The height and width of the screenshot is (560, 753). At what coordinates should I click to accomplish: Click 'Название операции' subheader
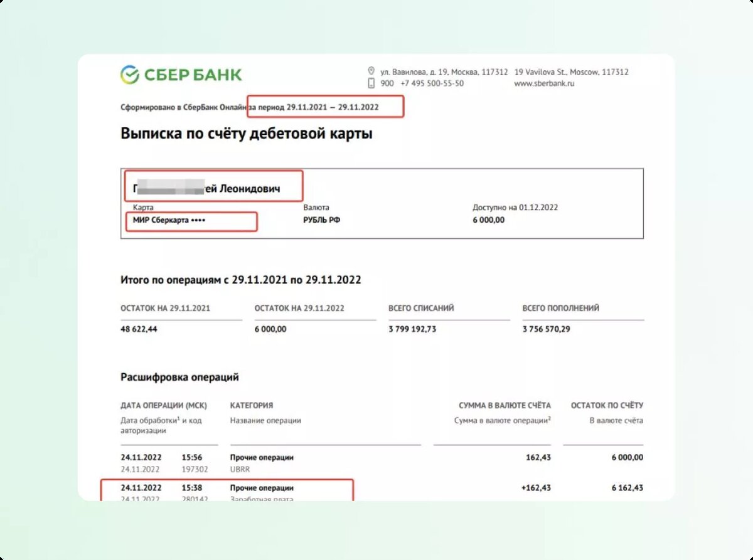(x=265, y=420)
